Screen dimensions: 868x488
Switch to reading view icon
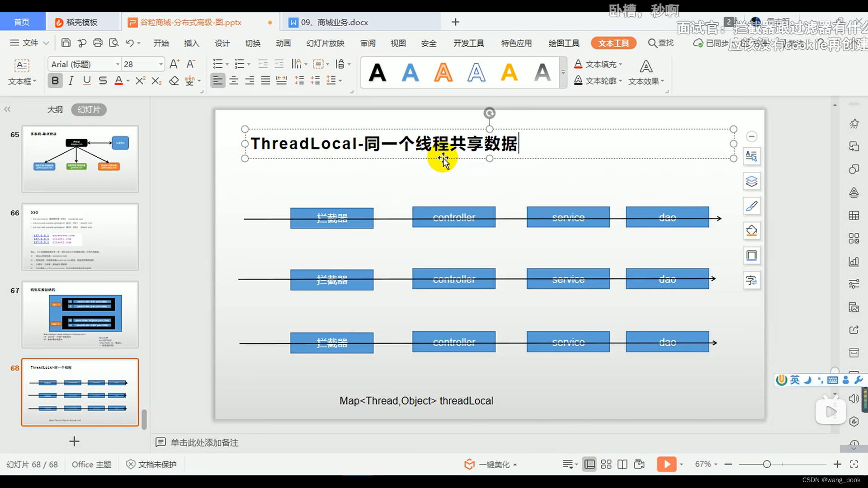(x=623, y=464)
